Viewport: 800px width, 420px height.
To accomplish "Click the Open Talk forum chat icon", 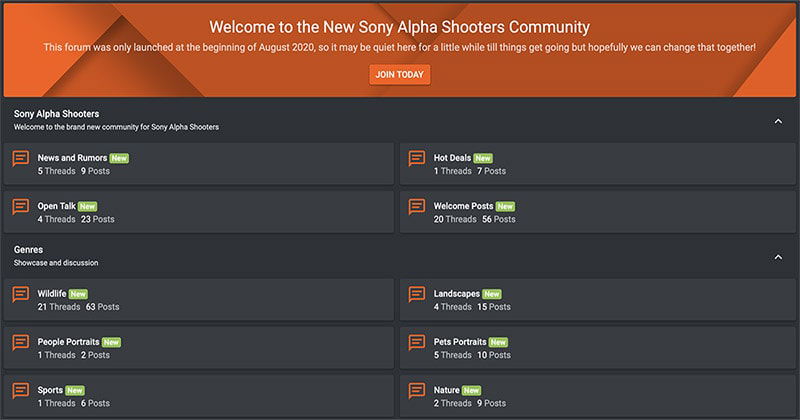I will (20, 207).
